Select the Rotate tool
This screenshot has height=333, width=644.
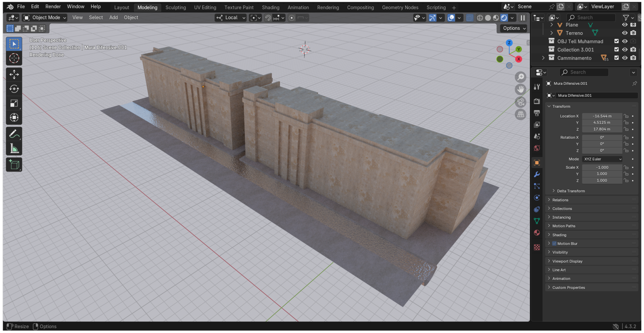coord(14,89)
